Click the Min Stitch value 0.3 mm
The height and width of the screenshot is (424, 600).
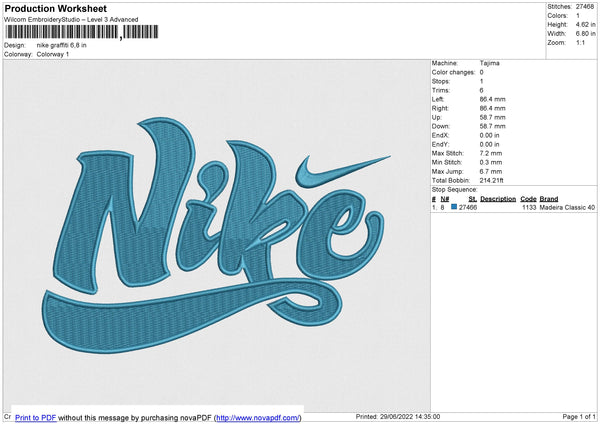point(491,163)
